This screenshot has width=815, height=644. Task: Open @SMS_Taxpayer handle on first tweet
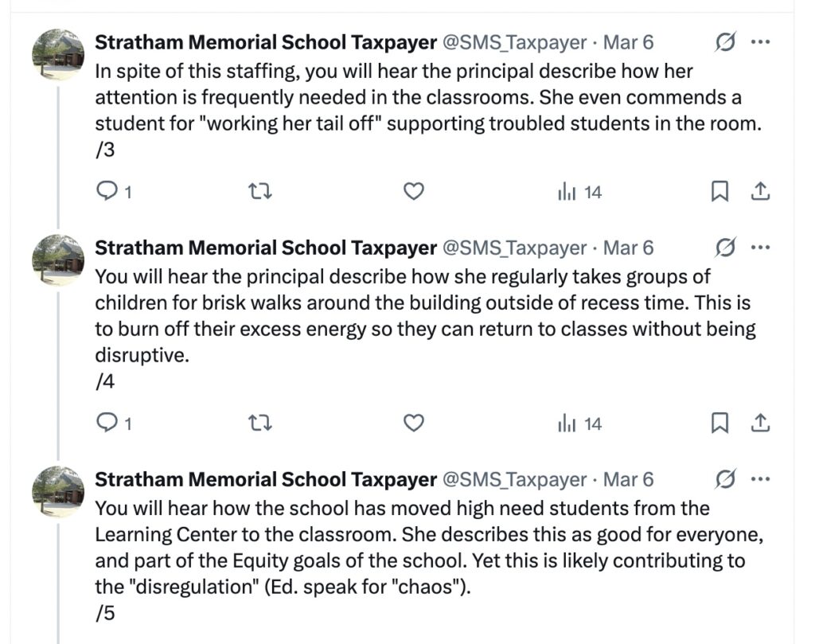click(513, 42)
